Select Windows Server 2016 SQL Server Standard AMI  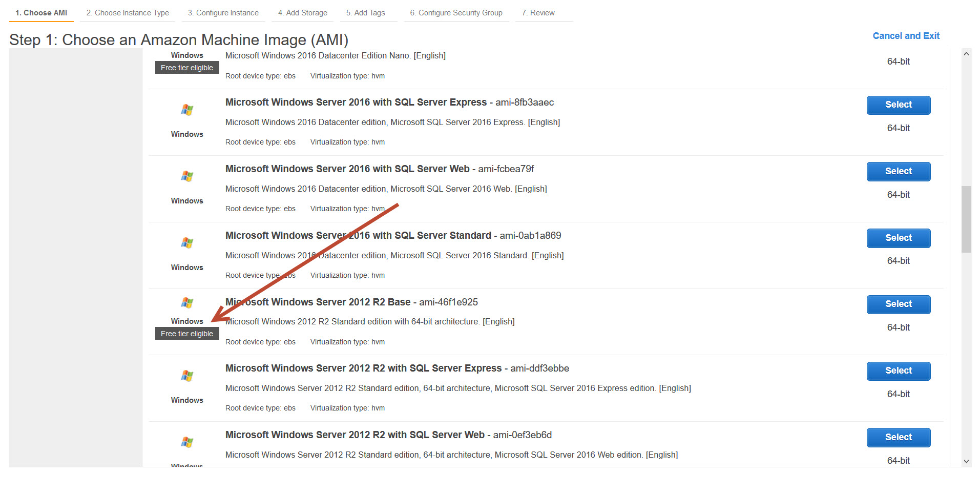point(898,238)
